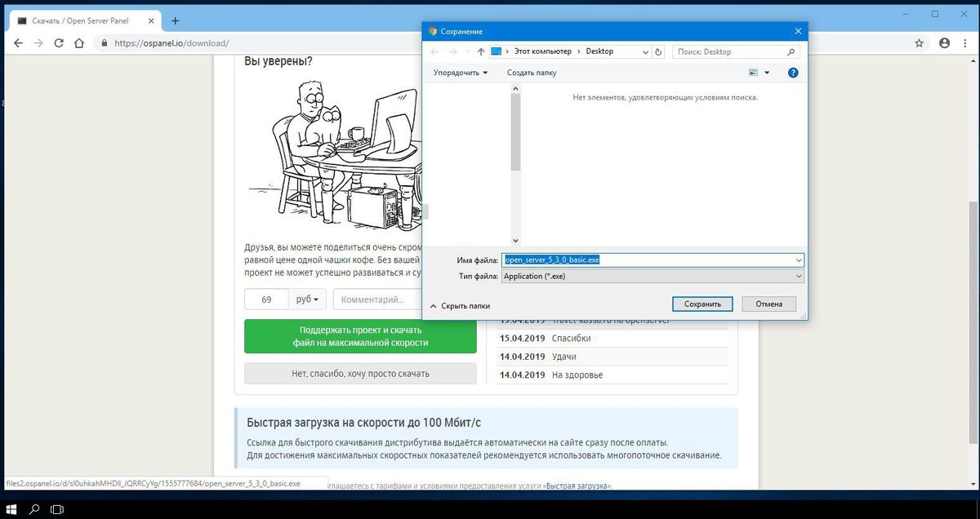Click Этот компьютер in dialog path

[x=544, y=51]
